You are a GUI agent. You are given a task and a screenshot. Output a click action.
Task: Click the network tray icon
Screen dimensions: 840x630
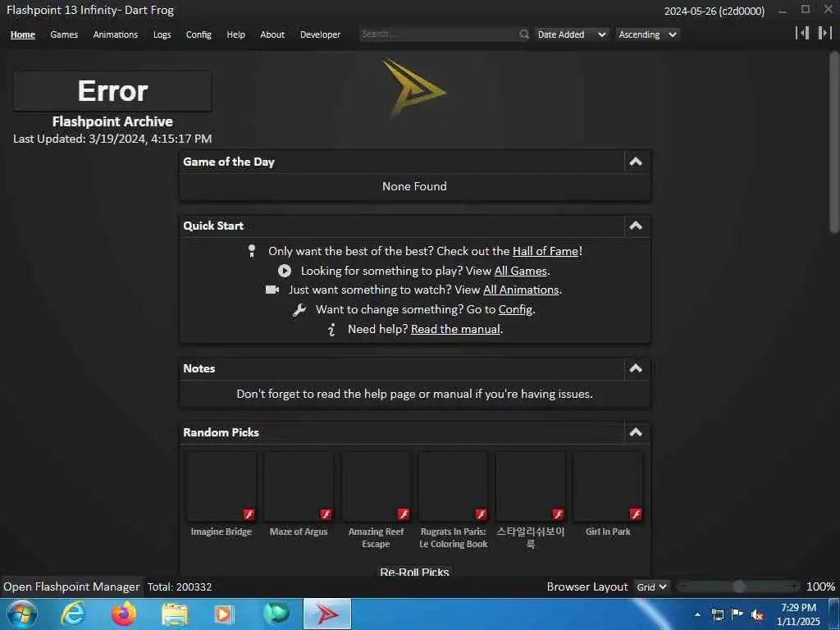click(717, 615)
